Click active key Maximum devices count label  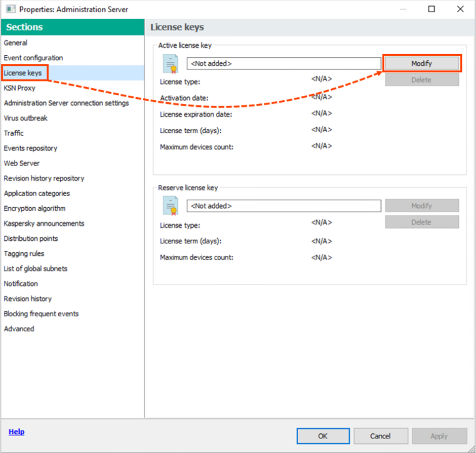coord(196,147)
